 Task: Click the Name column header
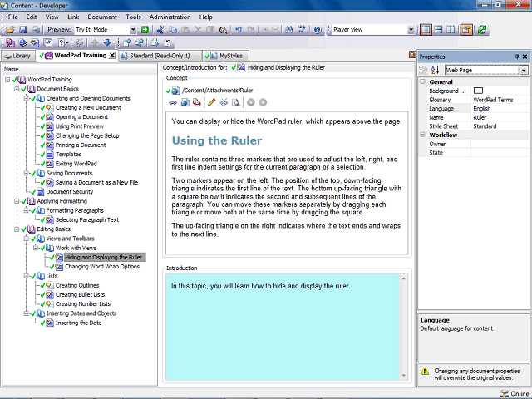[80, 69]
